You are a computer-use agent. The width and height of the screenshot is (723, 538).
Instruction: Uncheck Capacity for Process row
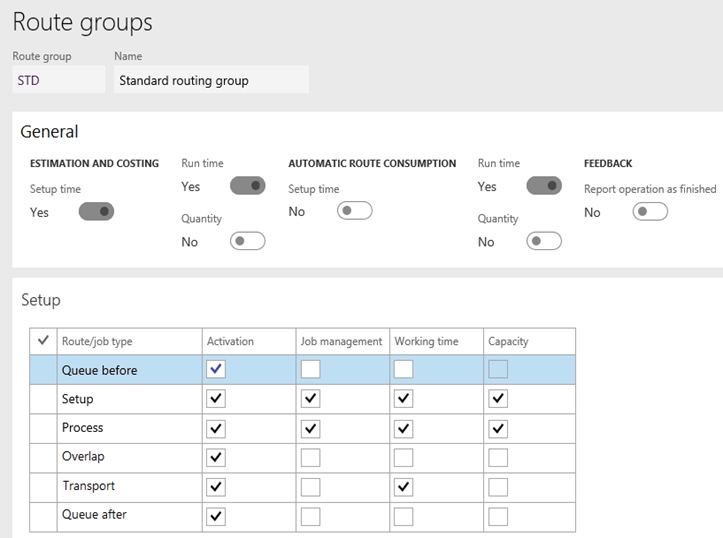coord(498,429)
